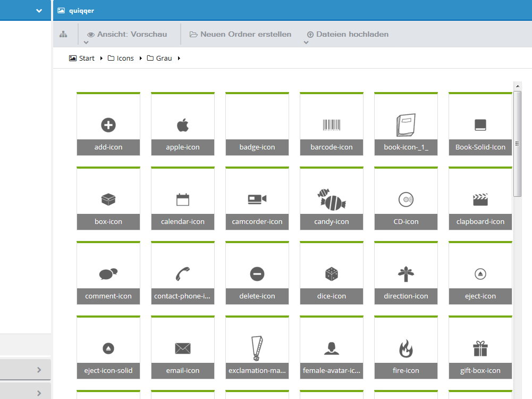This screenshot has width=532, height=399.
Task: Expand the chevron in left panel header
Action: [39, 11]
